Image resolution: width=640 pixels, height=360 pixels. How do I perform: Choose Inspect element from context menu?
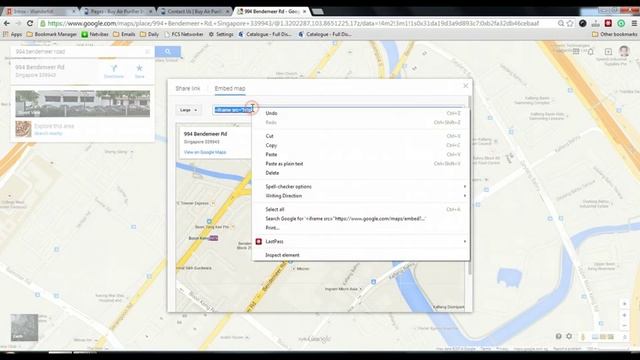click(x=361, y=255)
